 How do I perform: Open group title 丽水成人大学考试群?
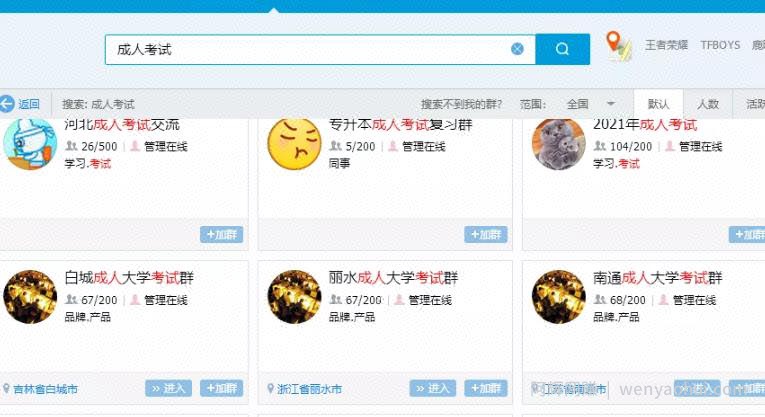click(x=393, y=278)
